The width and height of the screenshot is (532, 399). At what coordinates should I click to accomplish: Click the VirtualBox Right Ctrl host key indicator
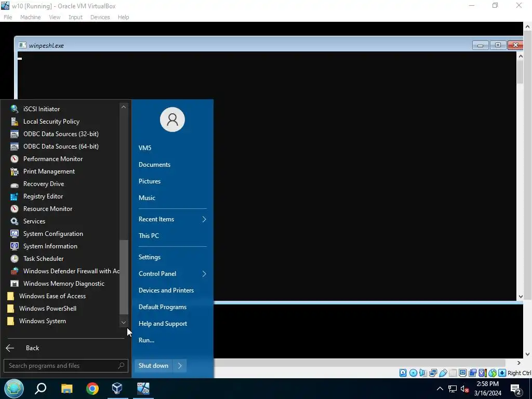[519, 373]
